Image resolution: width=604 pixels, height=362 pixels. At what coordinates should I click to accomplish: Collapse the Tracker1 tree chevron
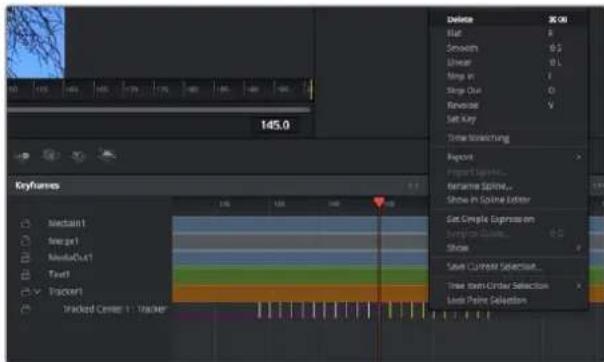pos(37,292)
